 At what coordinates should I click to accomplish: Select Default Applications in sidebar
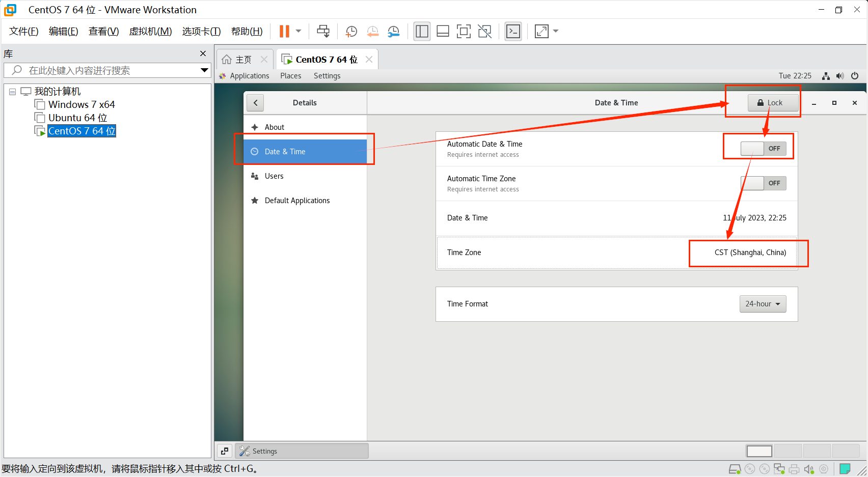coord(305,201)
